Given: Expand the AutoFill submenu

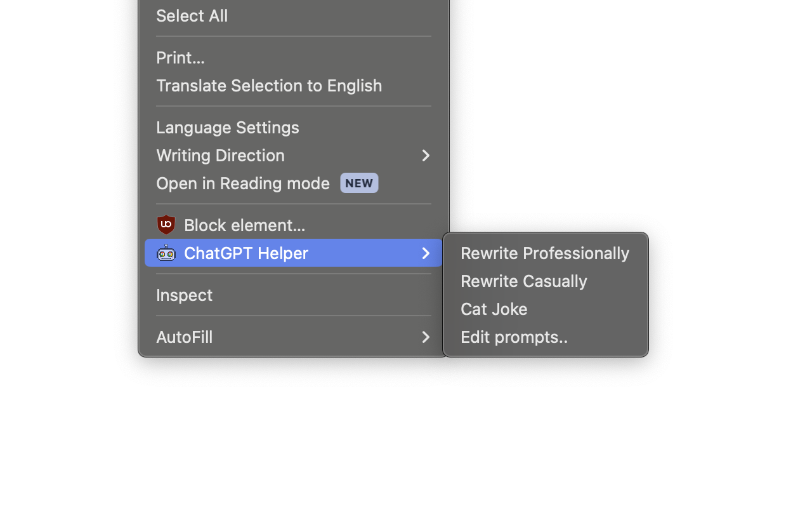Looking at the screenshot, I should coord(425,337).
